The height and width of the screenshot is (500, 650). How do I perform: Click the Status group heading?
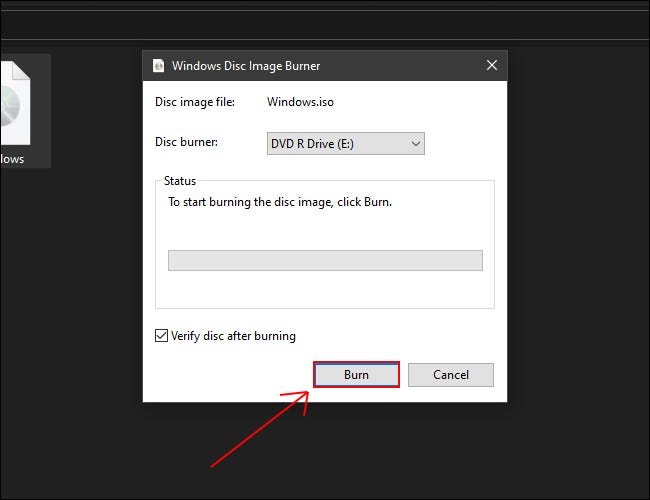pyautogui.click(x=181, y=181)
